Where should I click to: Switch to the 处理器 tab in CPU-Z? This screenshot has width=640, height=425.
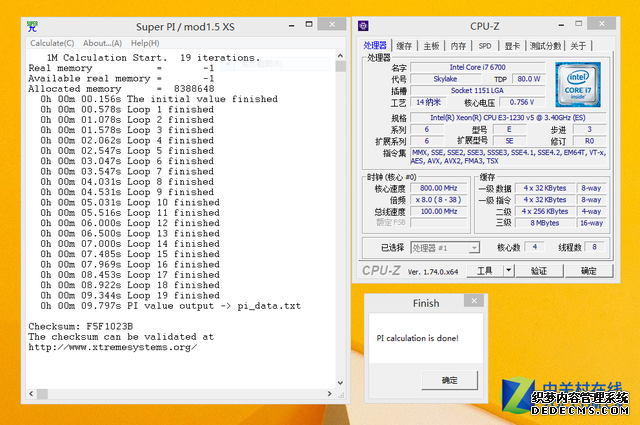375,45
